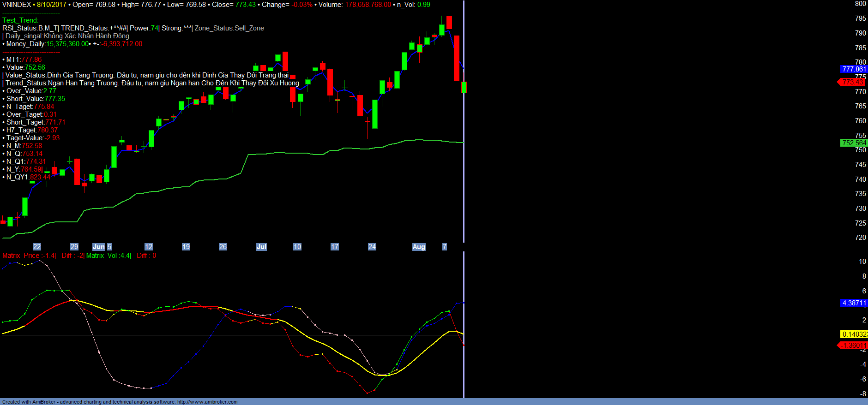Click the blue 4.38711 indicator value tag
Viewport: 868px width, 405px height.
[854, 303]
